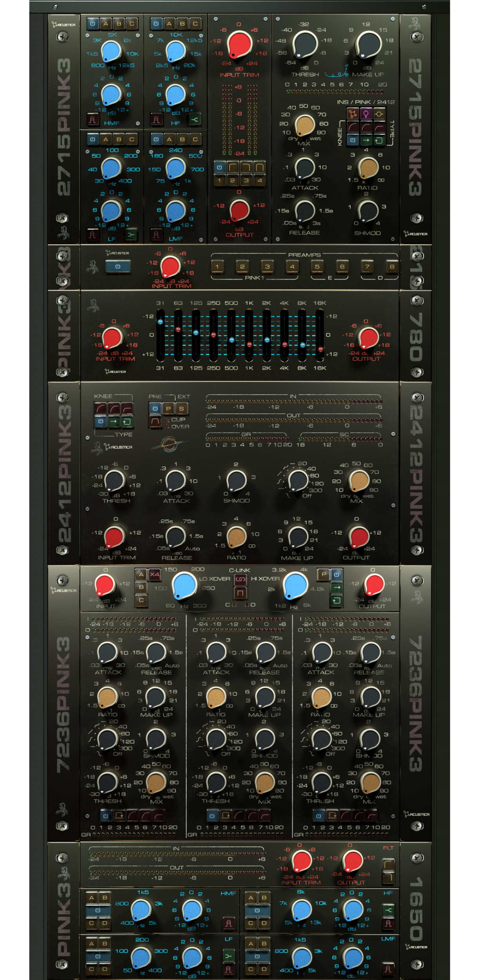Image resolution: width=482 pixels, height=980 pixels.
Task: Select the middle knee curve on 2412 compressor
Action: tap(114, 409)
